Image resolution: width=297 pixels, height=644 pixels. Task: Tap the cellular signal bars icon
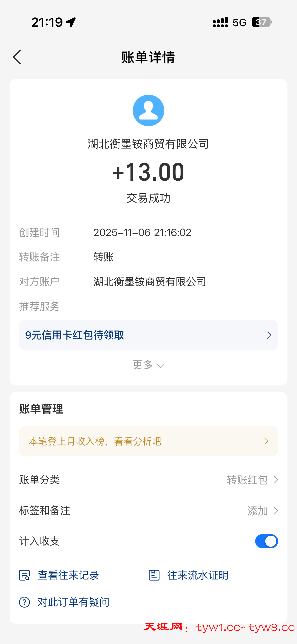220,22
